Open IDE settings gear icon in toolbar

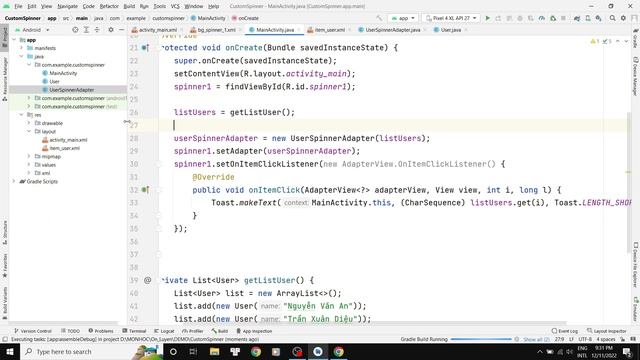[x=623, y=18]
